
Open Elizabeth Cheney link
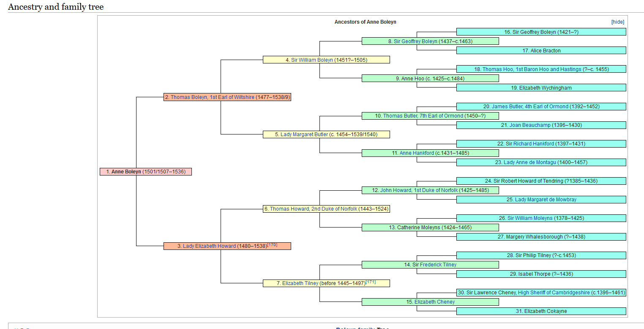434,302
